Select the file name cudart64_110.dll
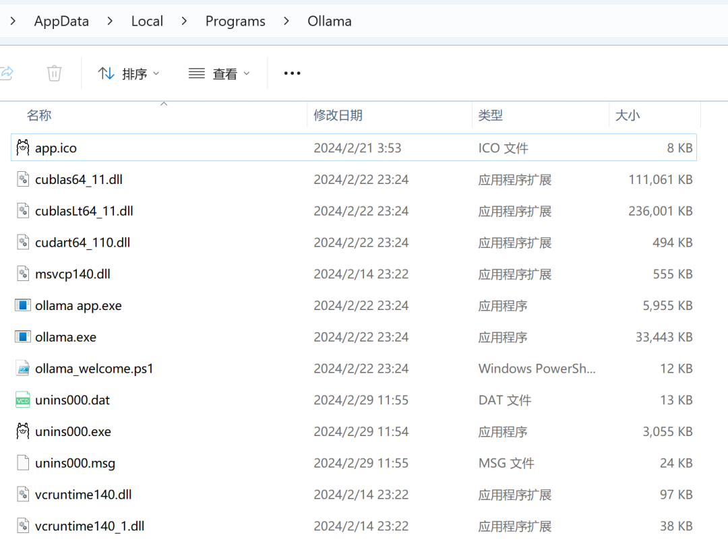Screen dimensions: 728x560 click(83, 243)
